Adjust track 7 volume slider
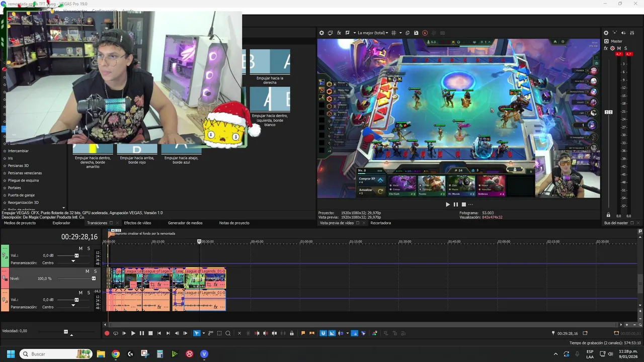Viewport: 644px width, 362px height. coord(76,256)
